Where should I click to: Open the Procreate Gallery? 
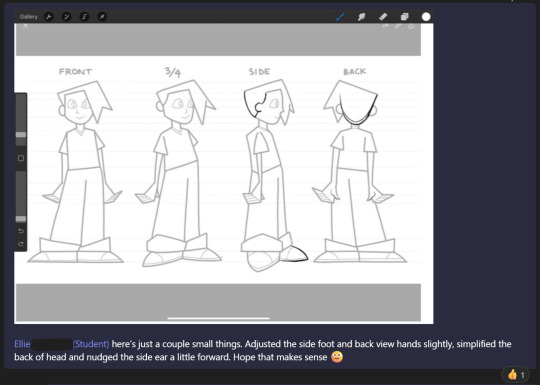(29, 17)
